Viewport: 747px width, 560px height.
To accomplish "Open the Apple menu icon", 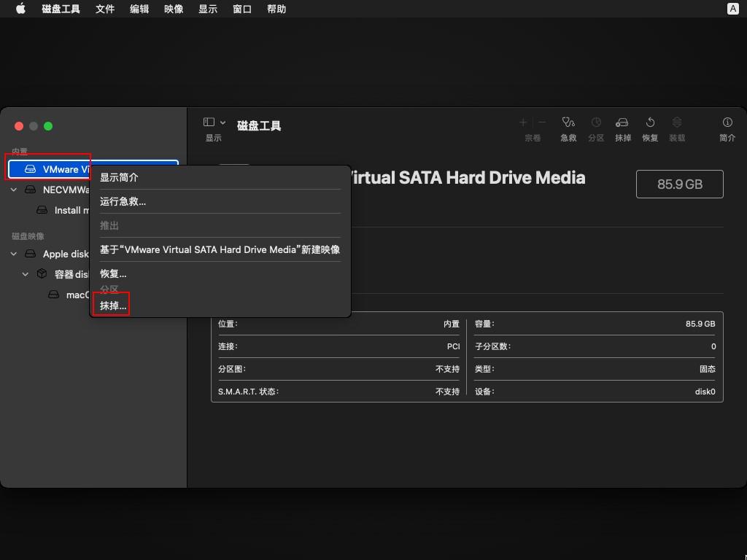I will (x=20, y=9).
